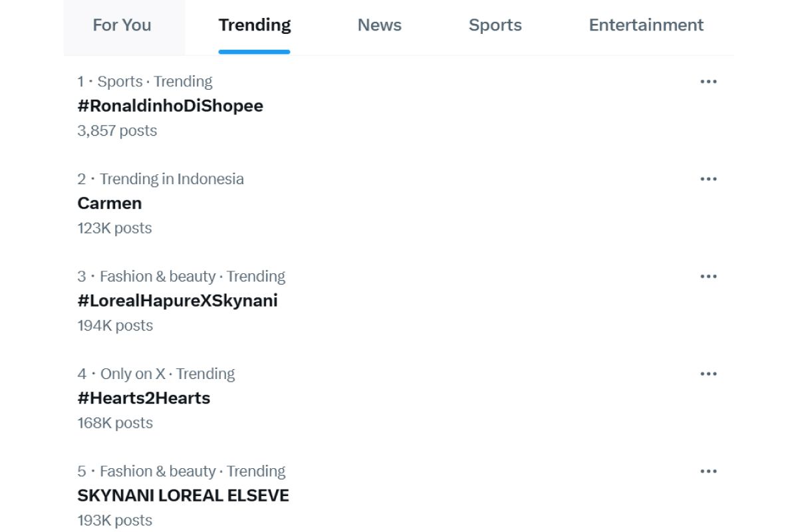Click the 194K posts count
Viewport: 798px width, 532px height.
point(115,325)
